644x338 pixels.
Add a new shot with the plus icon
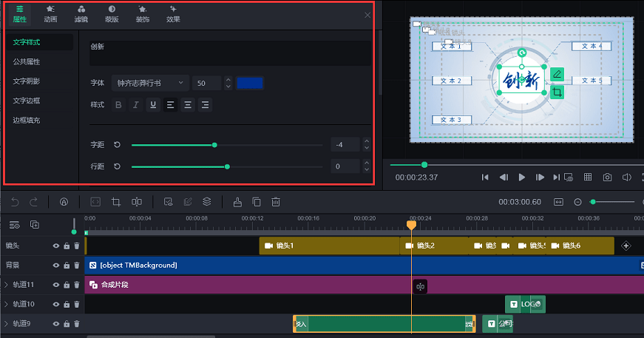626,246
